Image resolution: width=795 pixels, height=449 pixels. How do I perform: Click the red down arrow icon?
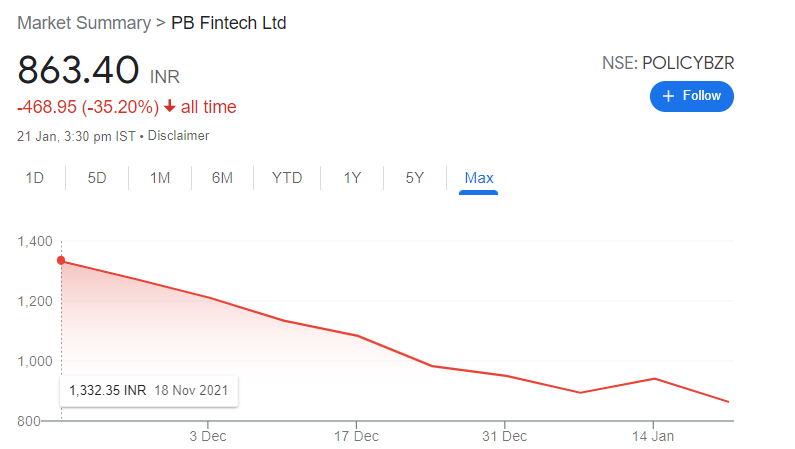(x=170, y=106)
